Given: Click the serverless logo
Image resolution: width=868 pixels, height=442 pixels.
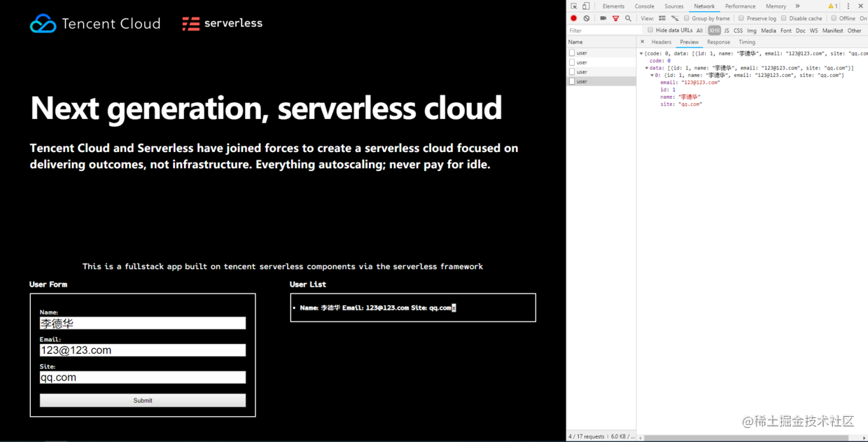Looking at the screenshot, I should click(223, 24).
